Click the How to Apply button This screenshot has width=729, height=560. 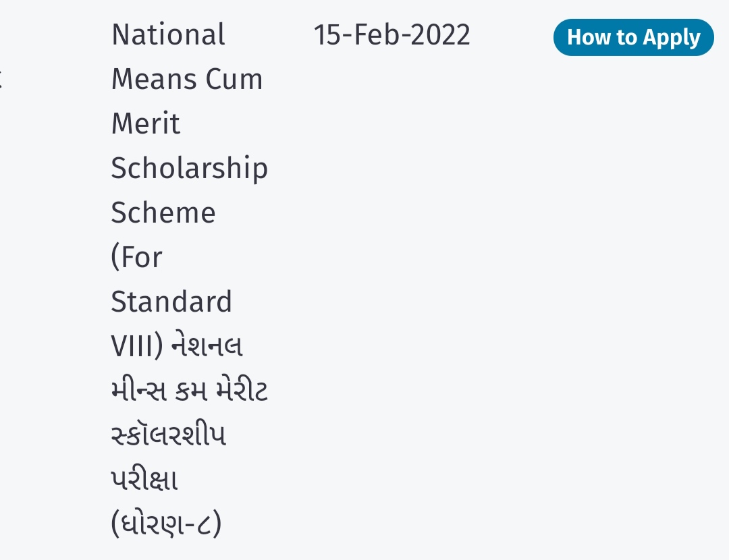coord(633,37)
